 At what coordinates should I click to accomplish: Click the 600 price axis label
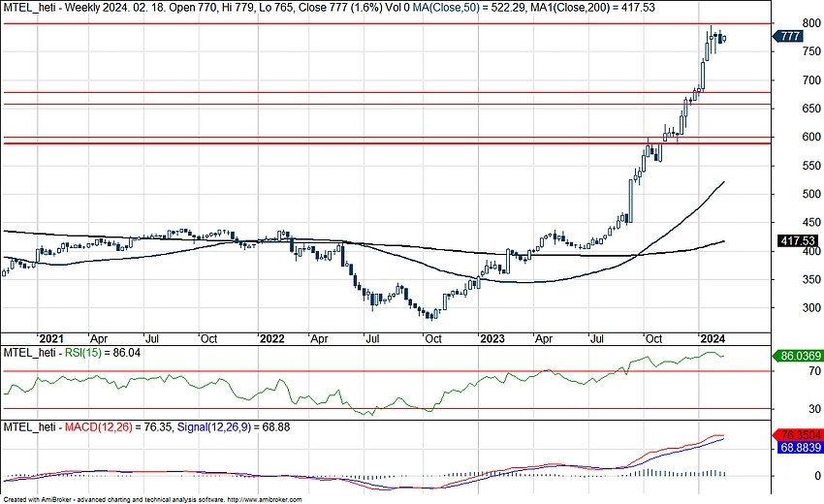[x=812, y=137]
